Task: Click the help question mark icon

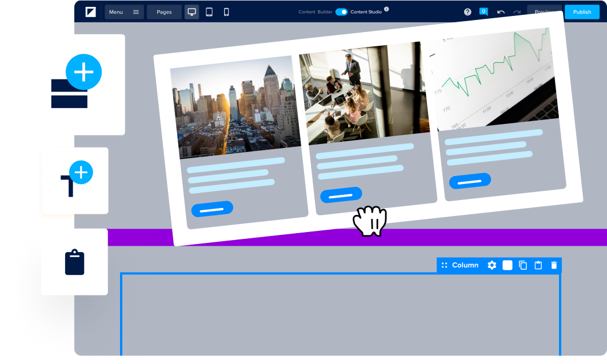Action: coord(468,12)
